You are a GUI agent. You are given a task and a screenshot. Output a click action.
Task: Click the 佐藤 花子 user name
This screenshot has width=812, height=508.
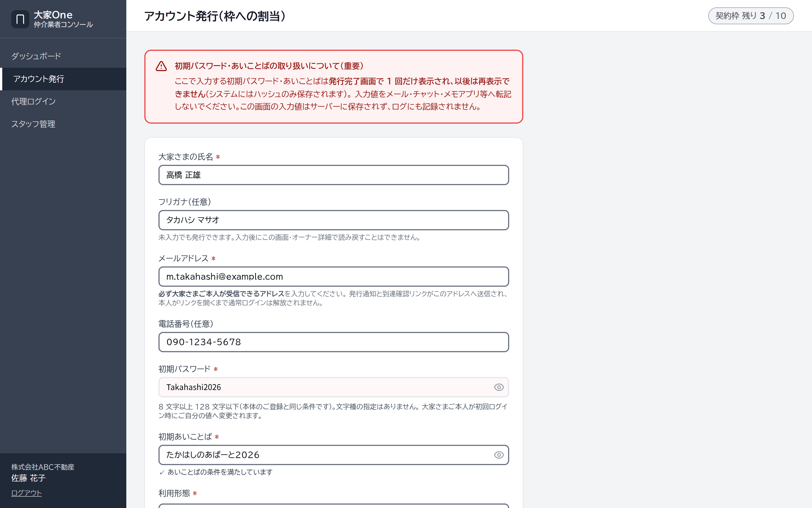[x=28, y=478]
